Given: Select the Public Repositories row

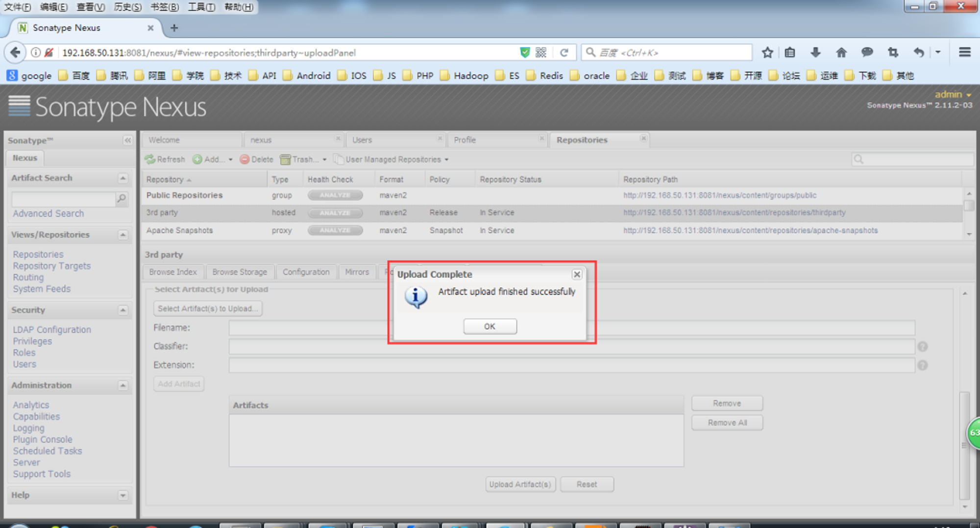Looking at the screenshot, I should pos(552,195).
